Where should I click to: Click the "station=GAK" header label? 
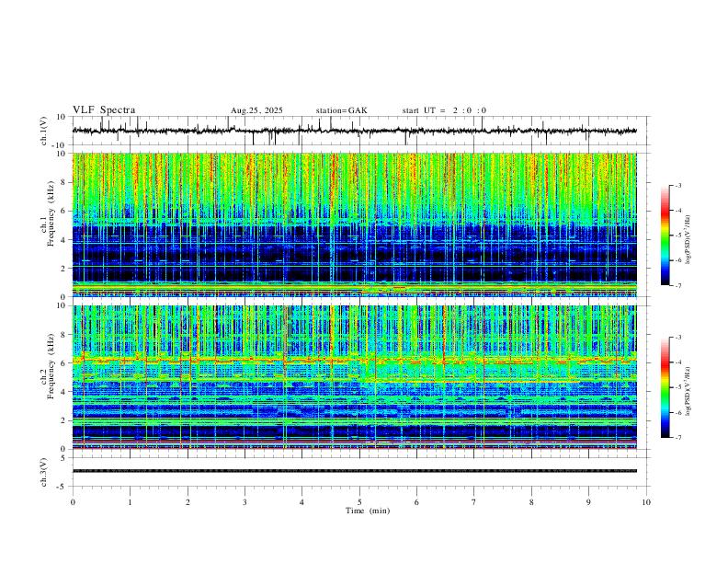pyautogui.click(x=342, y=110)
